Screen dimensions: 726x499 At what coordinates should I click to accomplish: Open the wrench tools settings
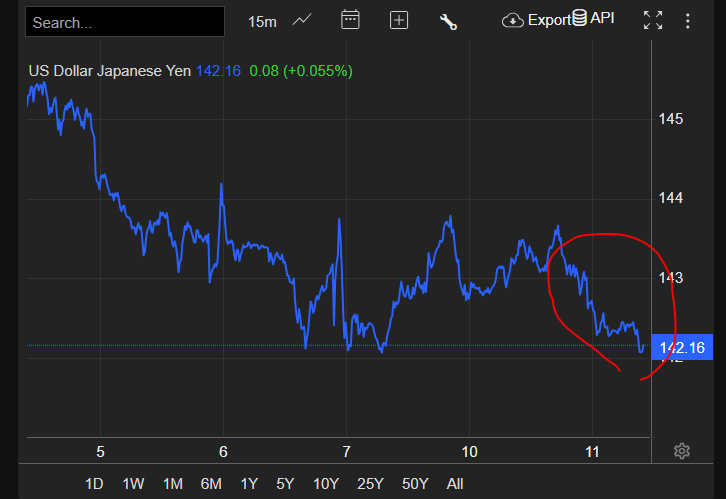[448, 21]
